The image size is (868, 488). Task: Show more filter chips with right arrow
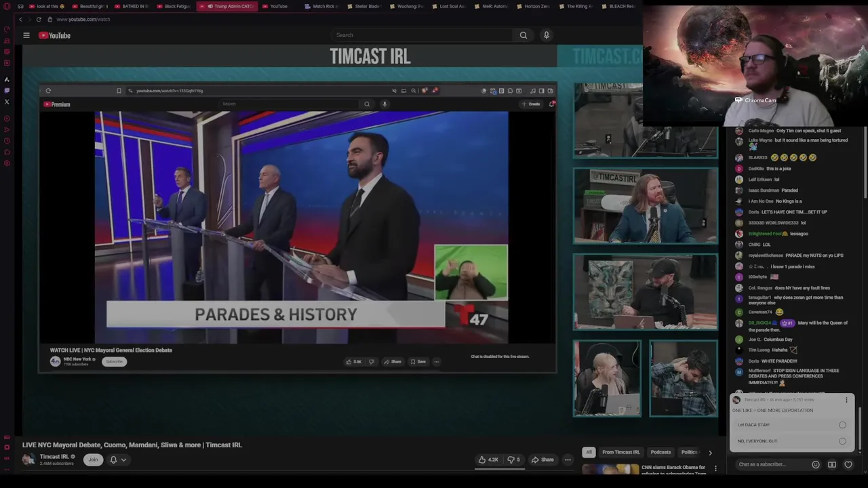pos(710,452)
